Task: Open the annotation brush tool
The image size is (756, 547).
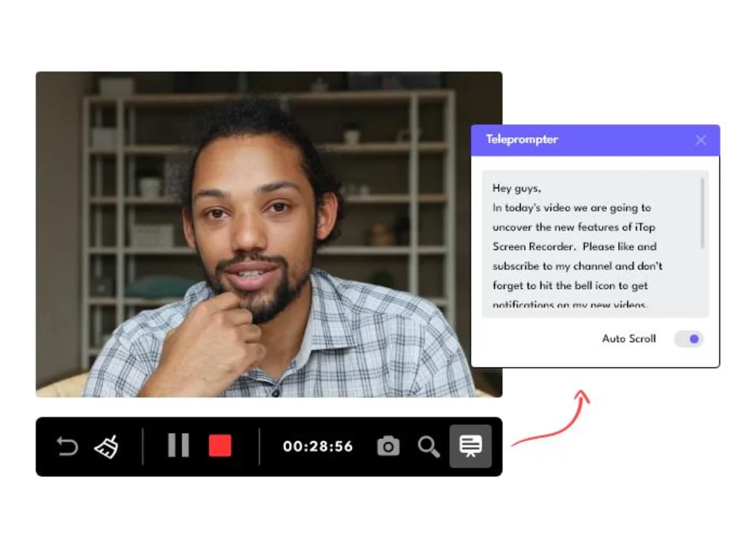Action: tap(106, 445)
